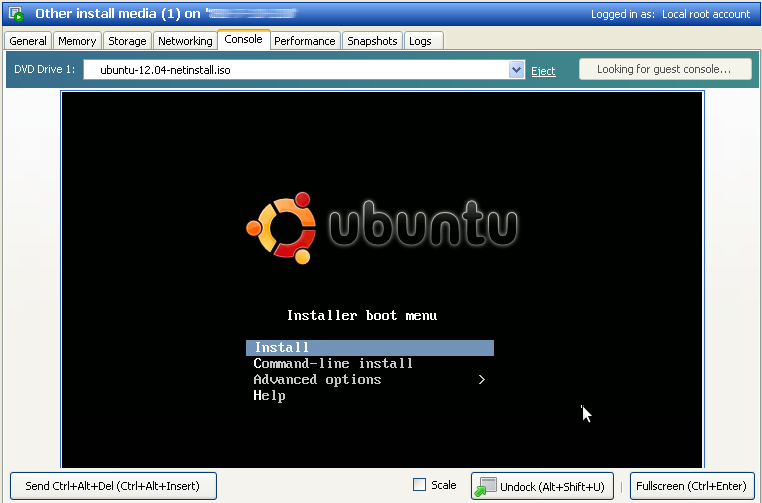View the Performance tab

click(305, 41)
